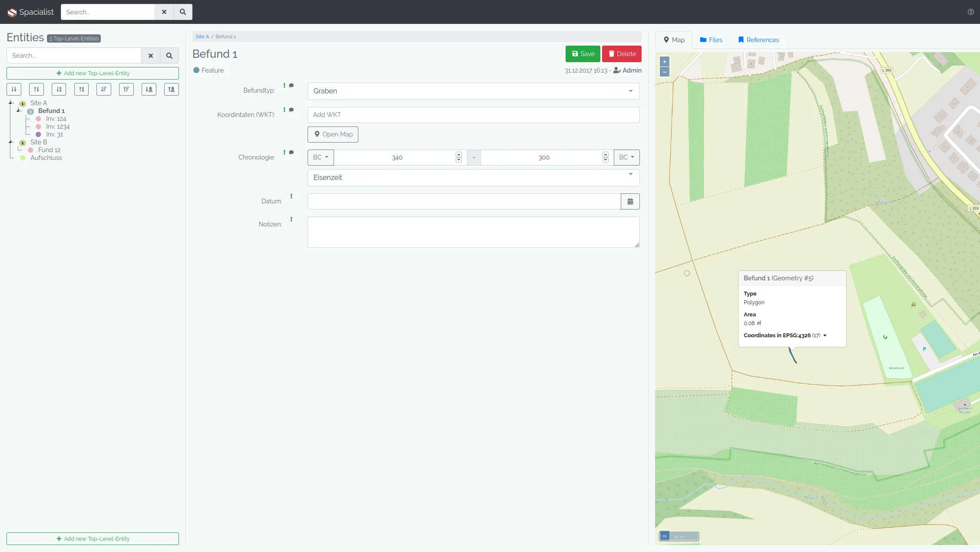Sort entities alphabetically ascending A-Z

tap(59, 90)
